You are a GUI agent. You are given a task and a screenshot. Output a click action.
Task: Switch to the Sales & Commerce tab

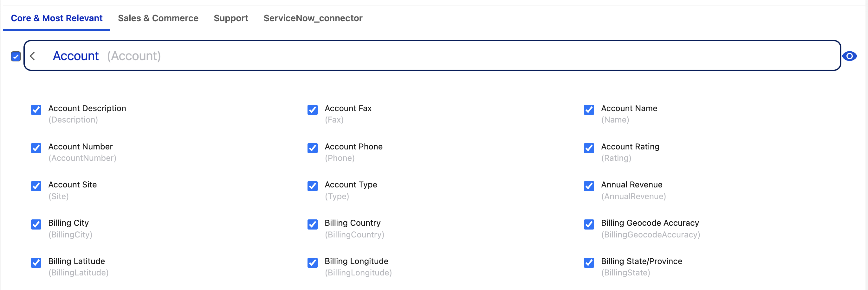[158, 18]
